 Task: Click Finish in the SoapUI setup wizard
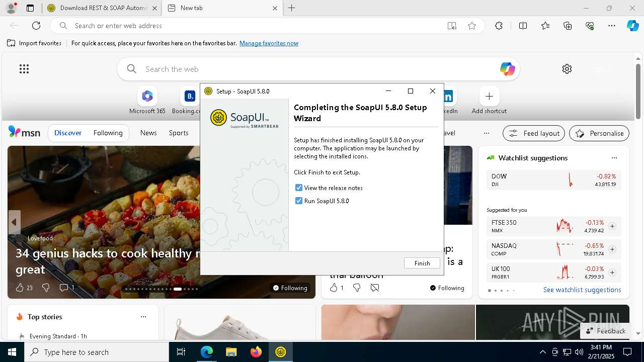point(422,263)
